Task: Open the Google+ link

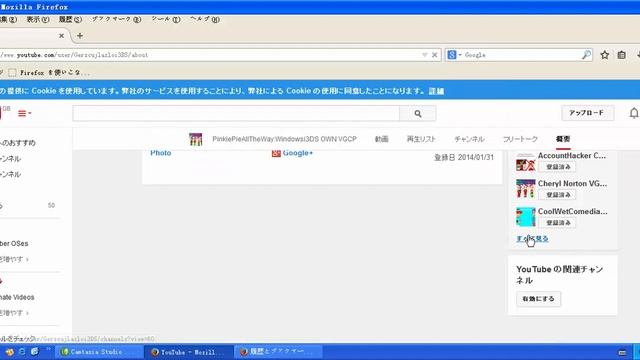Action: 298,153
